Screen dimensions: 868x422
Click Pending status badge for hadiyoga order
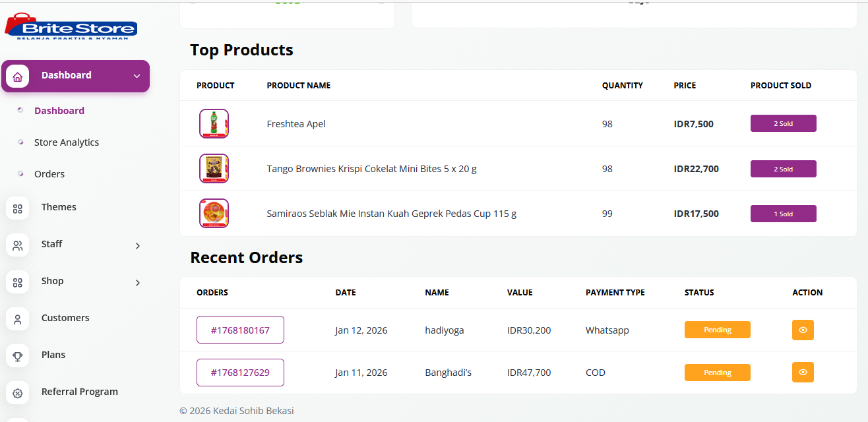717,330
